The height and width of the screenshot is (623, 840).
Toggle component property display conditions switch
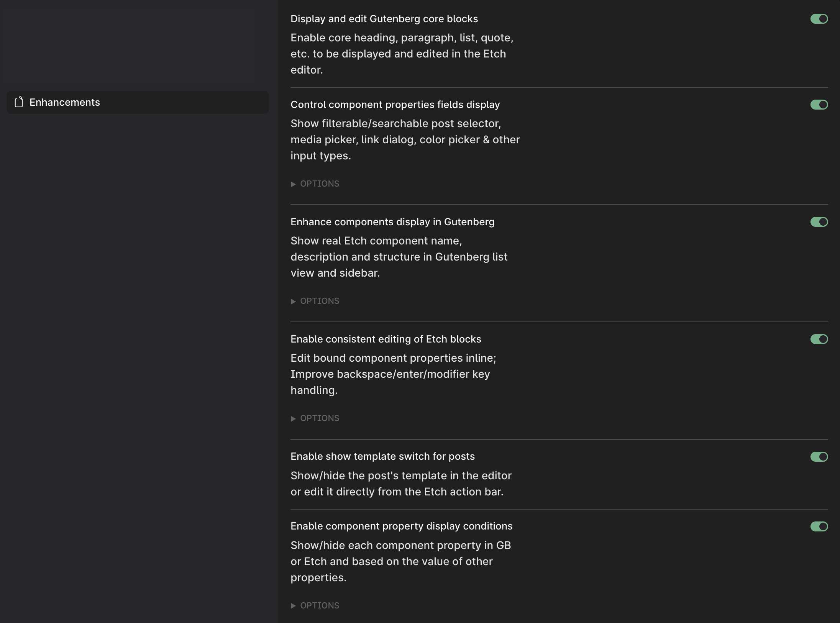(819, 526)
